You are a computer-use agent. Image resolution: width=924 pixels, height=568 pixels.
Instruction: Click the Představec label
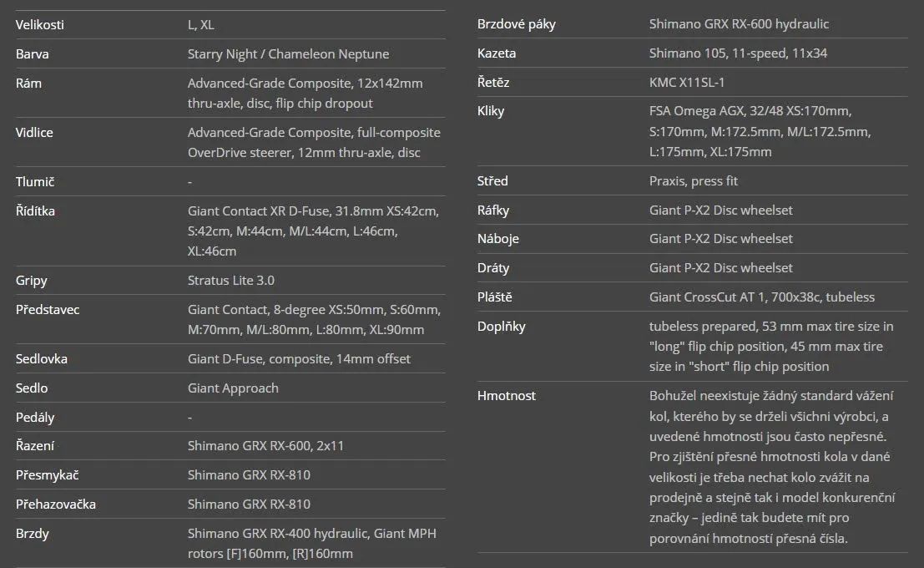48,310
